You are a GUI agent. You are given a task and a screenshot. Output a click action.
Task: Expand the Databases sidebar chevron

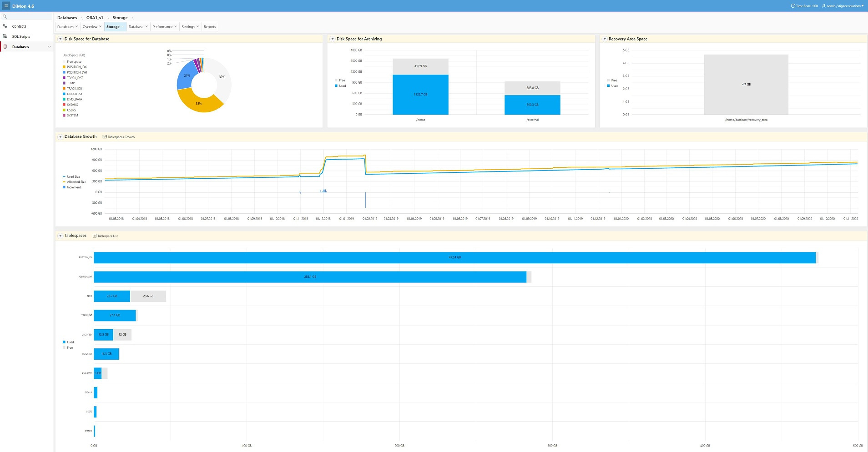[x=49, y=47]
